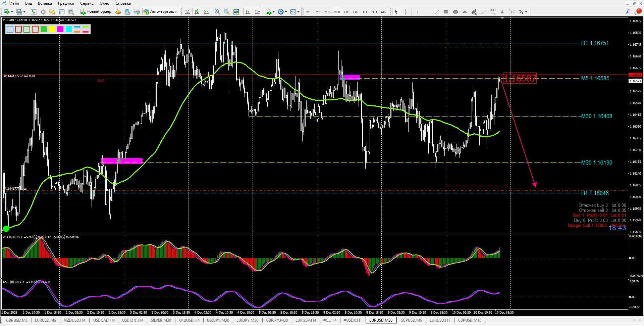This screenshot has width=644, height=326.
Task: Expand the indicators list dropdown
Action: 274,12
